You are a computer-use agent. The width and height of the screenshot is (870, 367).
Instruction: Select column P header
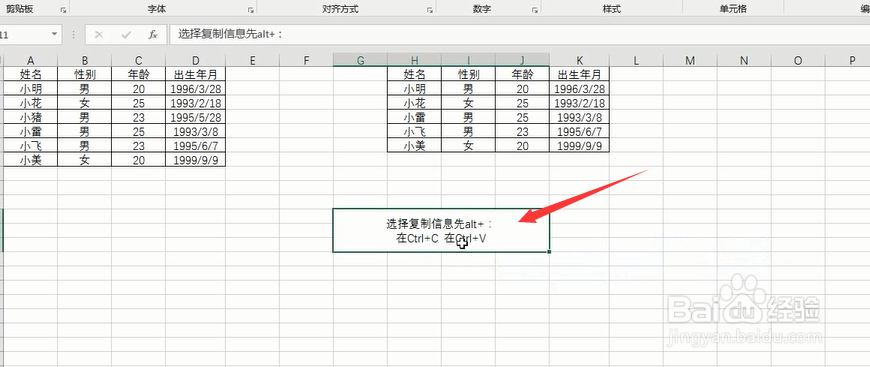click(848, 61)
